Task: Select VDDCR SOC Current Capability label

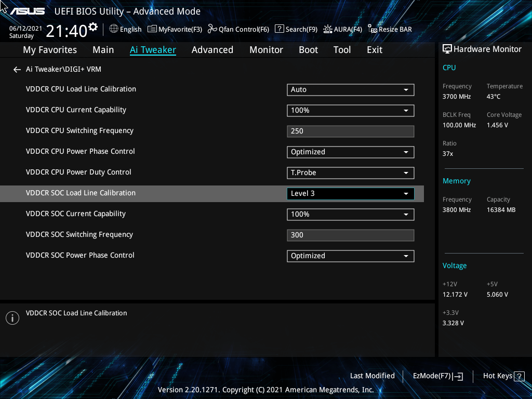Action: (x=76, y=214)
